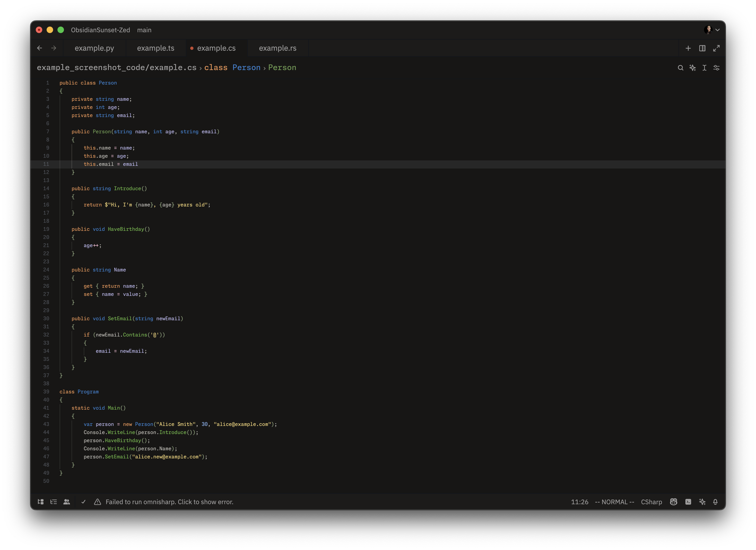Open notifications bell icon

click(x=715, y=502)
